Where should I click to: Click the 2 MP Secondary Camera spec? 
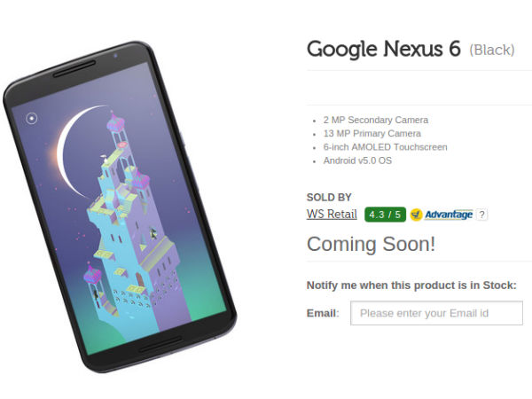coord(376,120)
